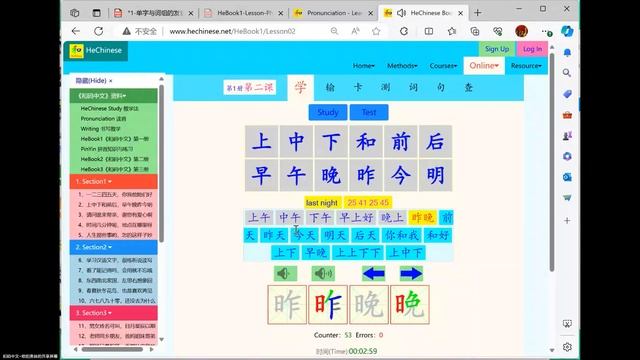Screen dimensions: 640x360
Task: Collapse the 3. Section3 group
Action: coord(113,313)
